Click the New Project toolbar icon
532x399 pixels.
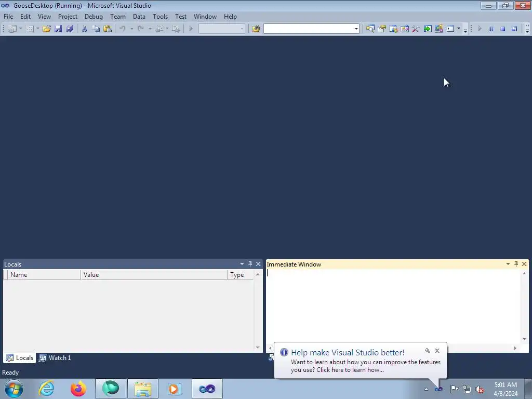12,29
